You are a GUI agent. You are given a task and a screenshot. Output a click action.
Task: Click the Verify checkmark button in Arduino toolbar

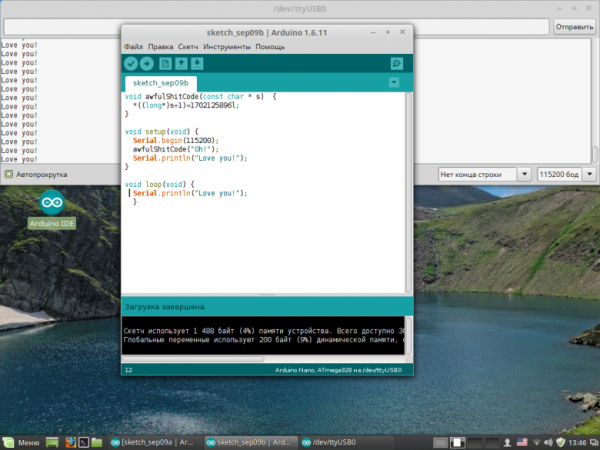131,64
